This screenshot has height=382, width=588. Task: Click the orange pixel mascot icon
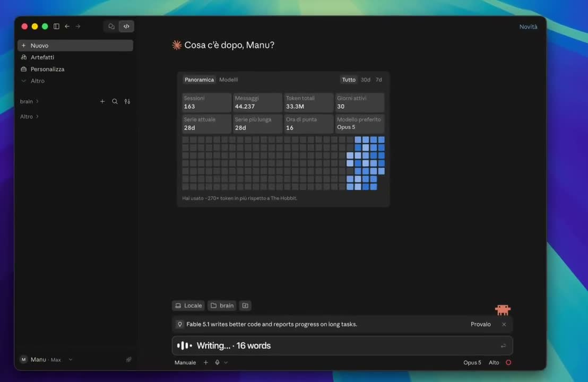point(503,310)
